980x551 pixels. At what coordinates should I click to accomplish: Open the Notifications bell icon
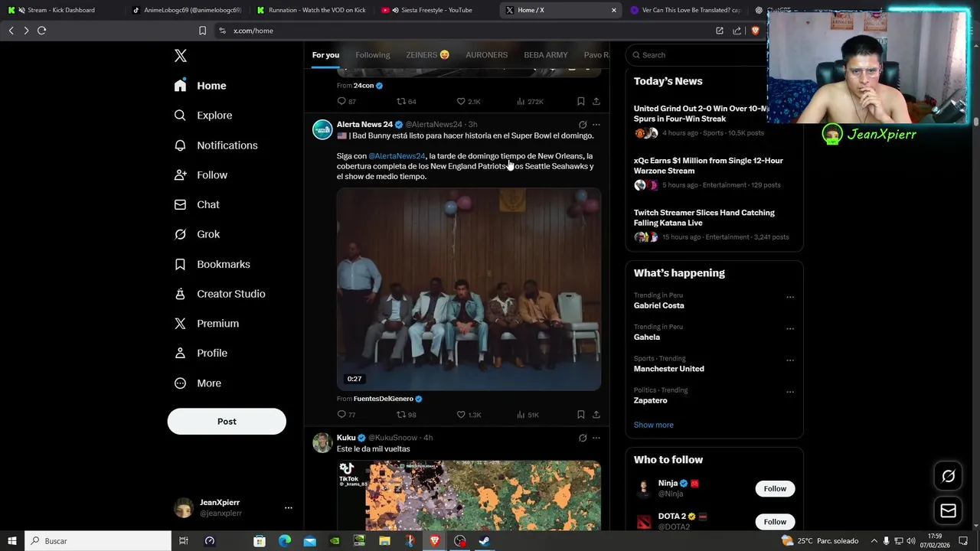click(180, 145)
